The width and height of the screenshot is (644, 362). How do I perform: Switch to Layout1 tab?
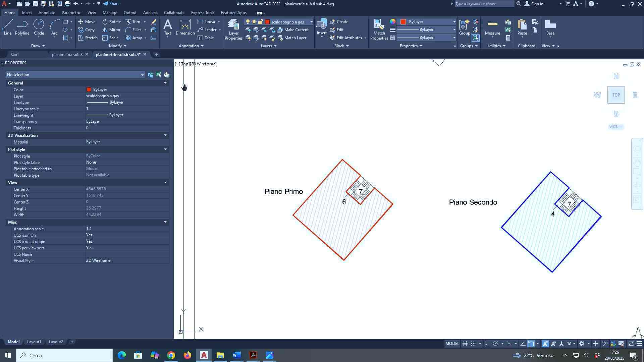pos(34,342)
